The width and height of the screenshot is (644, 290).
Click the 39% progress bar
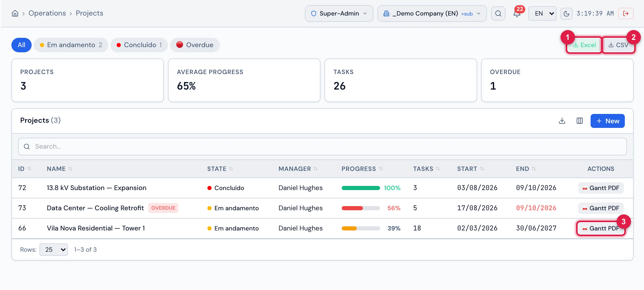point(361,228)
